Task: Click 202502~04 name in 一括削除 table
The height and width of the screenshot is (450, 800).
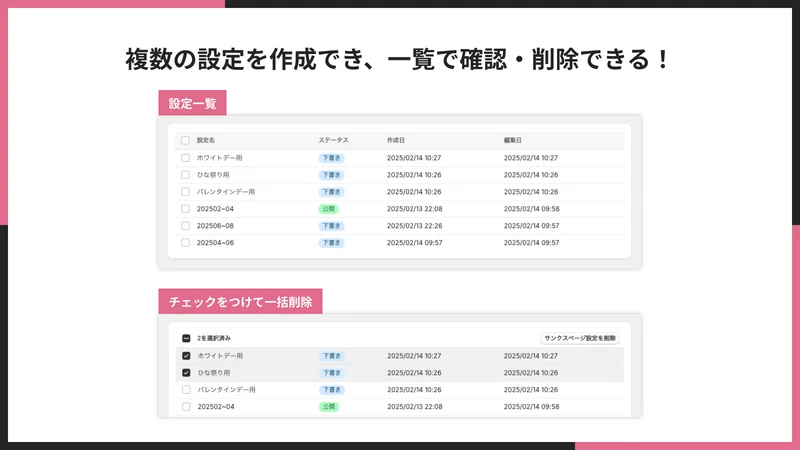Action: [x=216, y=407]
